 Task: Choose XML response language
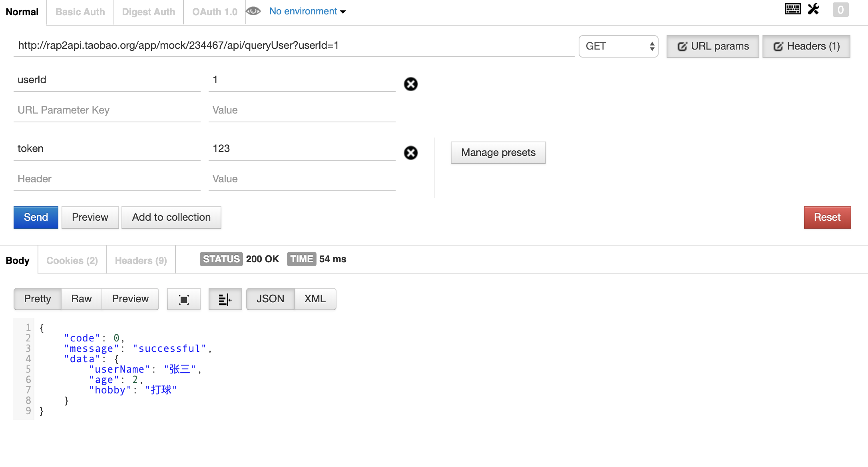[x=315, y=299]
